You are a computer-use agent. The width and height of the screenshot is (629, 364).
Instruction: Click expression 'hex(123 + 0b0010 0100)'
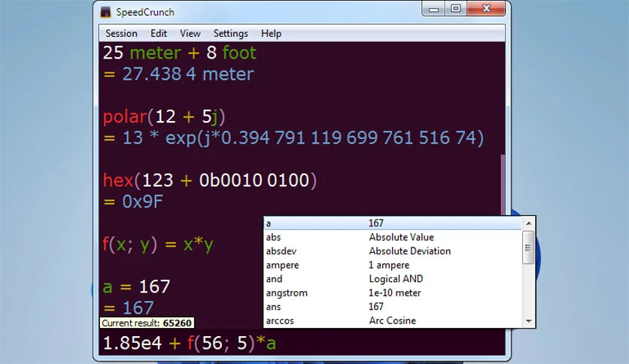click(x=210, y=180)
